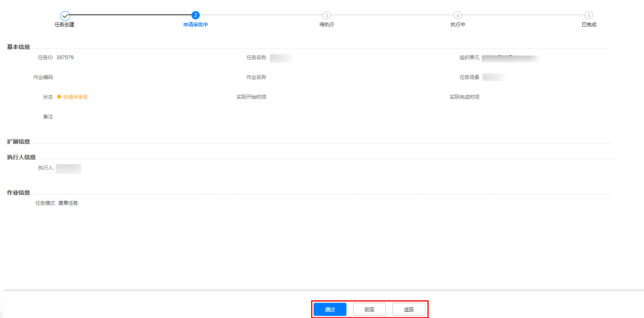The image size is (644, 318).
Task: Select the 申请审批中 step label
Action: click(196, 25)
